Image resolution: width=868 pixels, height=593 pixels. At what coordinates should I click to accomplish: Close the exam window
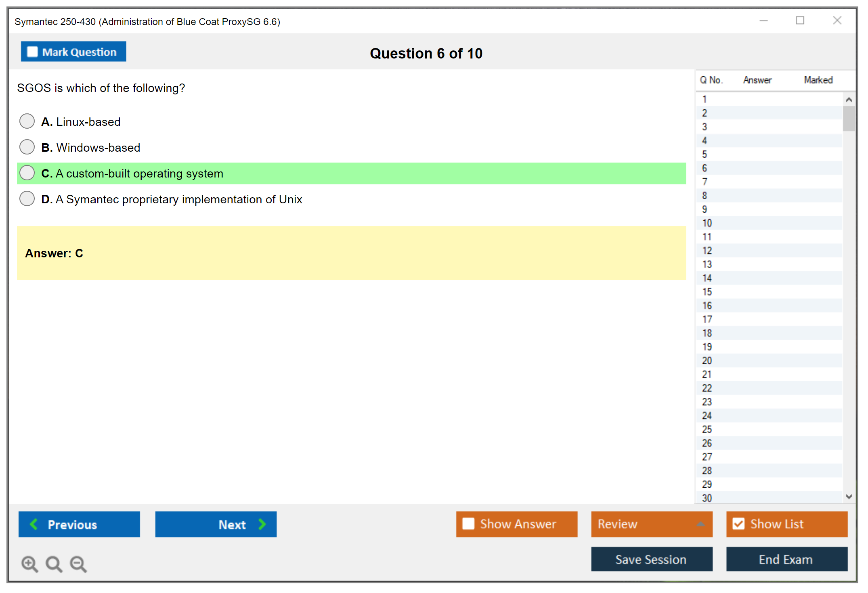click(837, 21)
